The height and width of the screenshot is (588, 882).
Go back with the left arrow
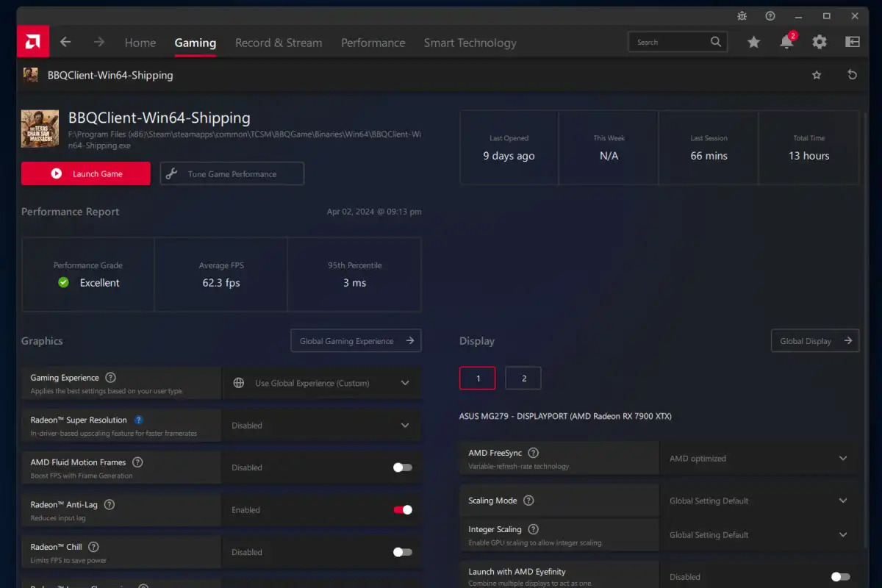pos(65,42)
